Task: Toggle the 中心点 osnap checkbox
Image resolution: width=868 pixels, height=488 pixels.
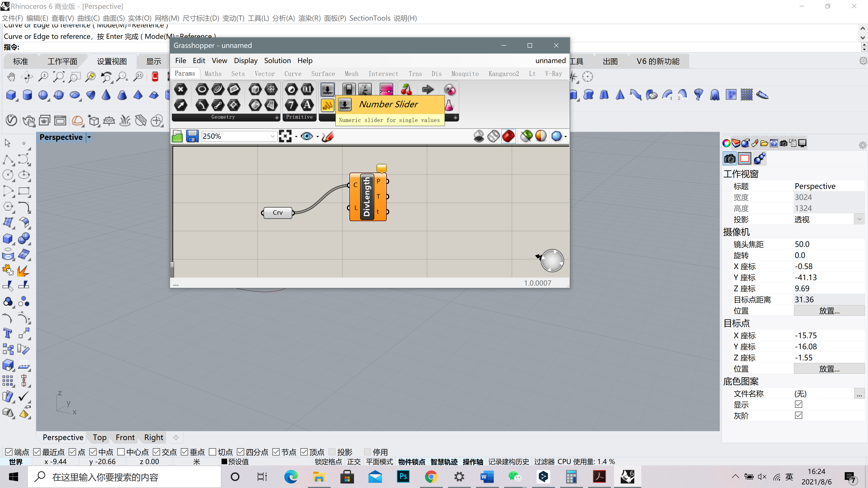Action: 121,452
